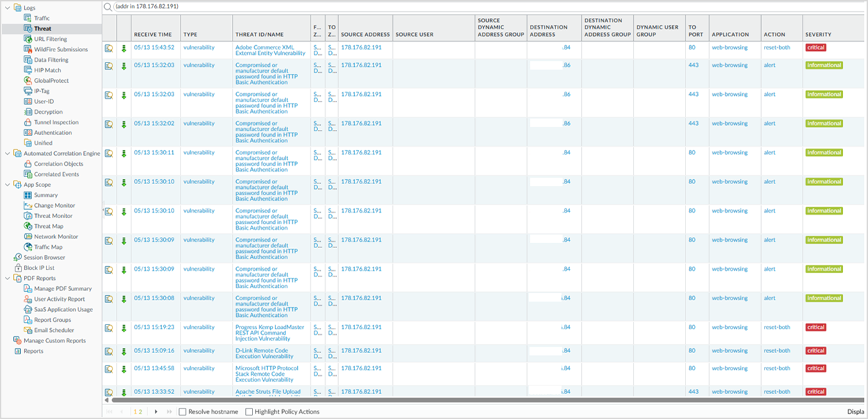Image resolution: width=868 pixels, height=419 pixels.
Task: Click the WildFire Submissions icon
Action: coord(28,50)
